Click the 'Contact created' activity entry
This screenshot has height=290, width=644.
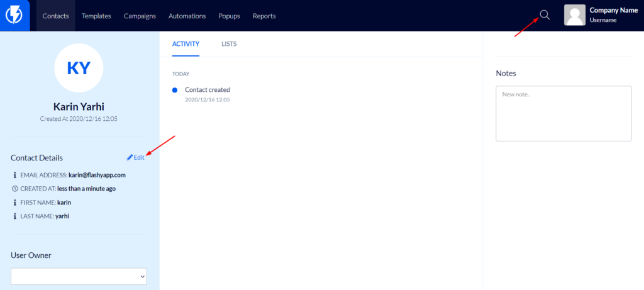(x=208, y=89)
